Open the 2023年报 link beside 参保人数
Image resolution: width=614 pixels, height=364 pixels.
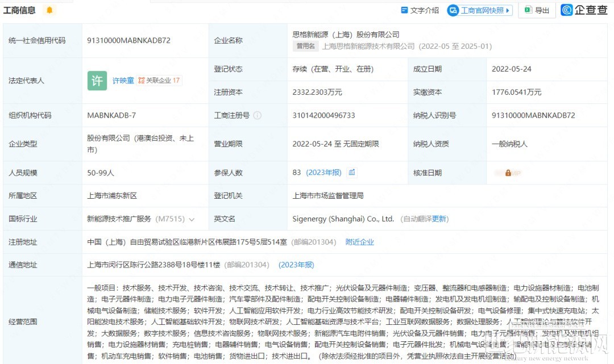tap(323, 173)
